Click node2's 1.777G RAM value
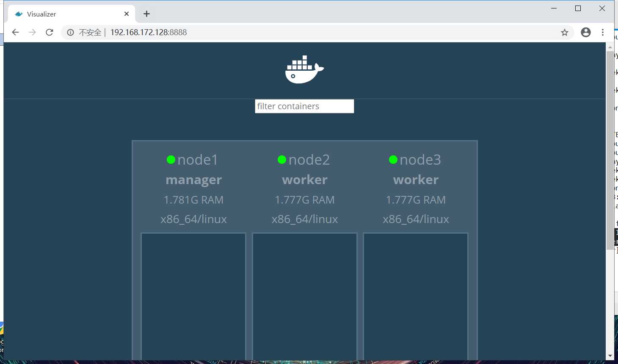Screen dimensions: 618x364 coord(305,200)
